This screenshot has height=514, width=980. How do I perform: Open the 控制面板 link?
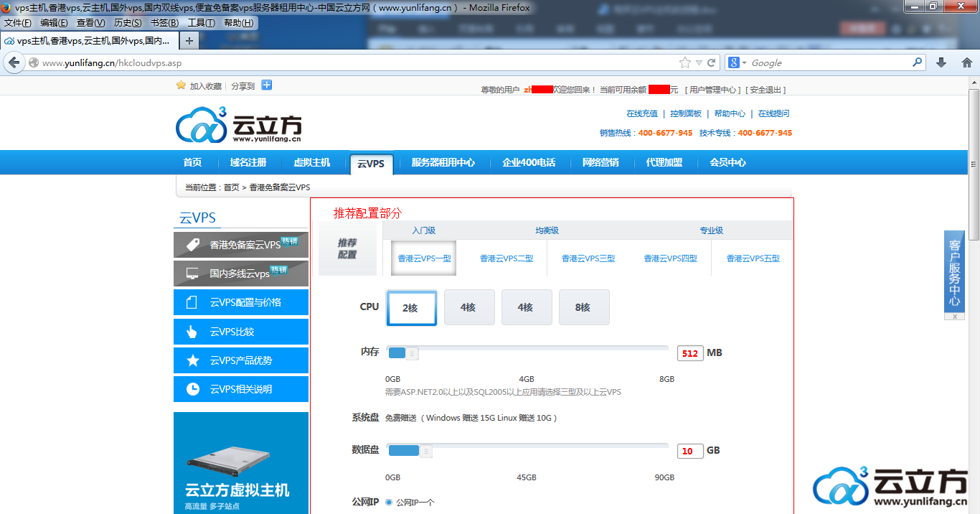pos(686,113)
